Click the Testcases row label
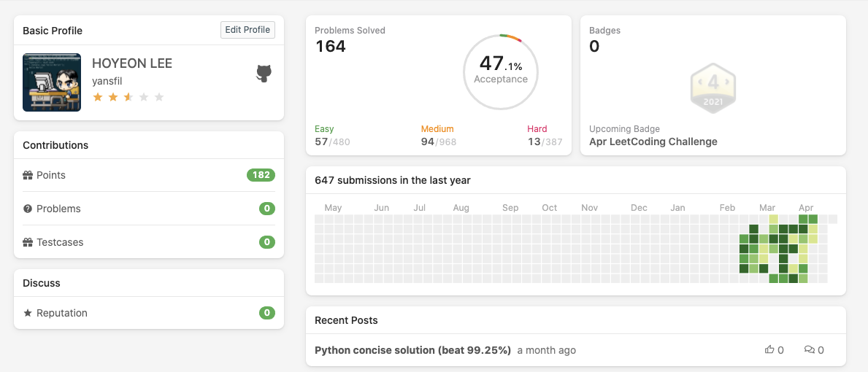 (60, 242)
